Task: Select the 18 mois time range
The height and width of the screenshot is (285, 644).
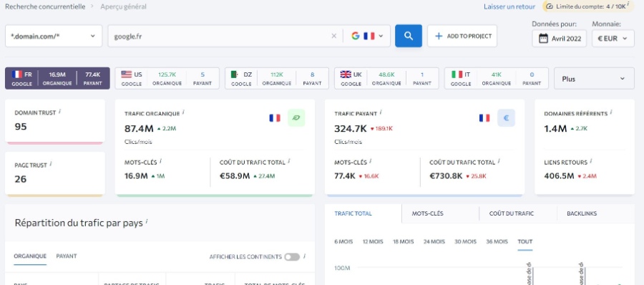Action: (x=404, y=241)
